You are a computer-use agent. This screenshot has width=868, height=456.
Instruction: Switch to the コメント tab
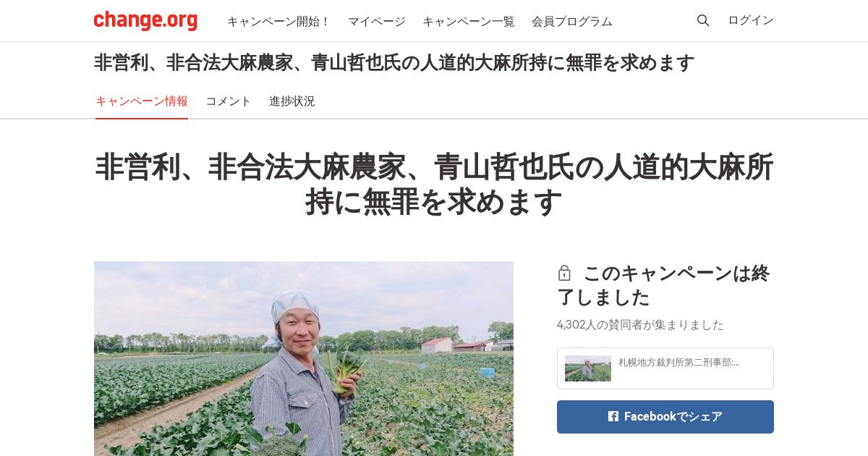[x=229, y=101]
